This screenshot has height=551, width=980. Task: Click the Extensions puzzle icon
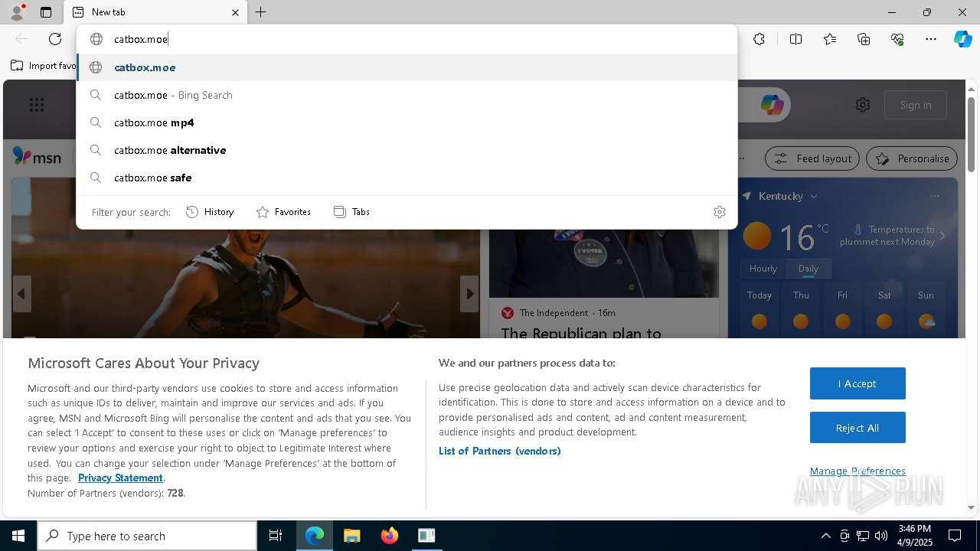point(759,39)
